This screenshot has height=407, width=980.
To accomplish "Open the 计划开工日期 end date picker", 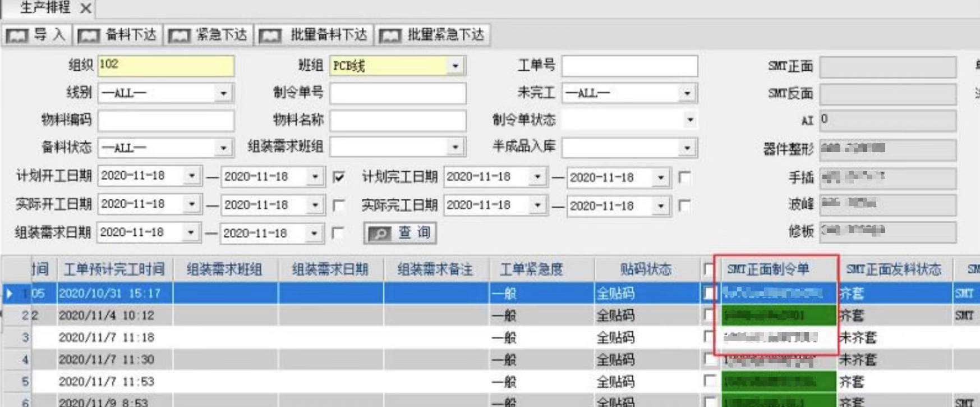I will point(315,177).
